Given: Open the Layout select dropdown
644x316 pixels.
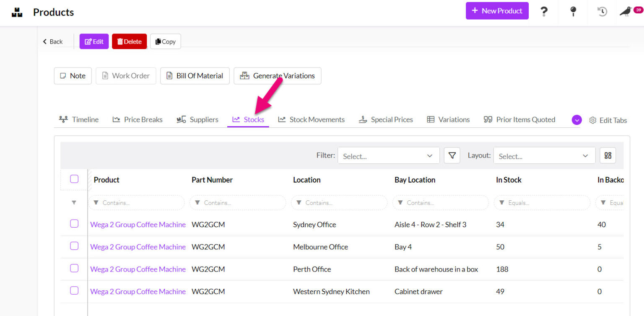Looking at the screenshot, I should pos(544,155).
